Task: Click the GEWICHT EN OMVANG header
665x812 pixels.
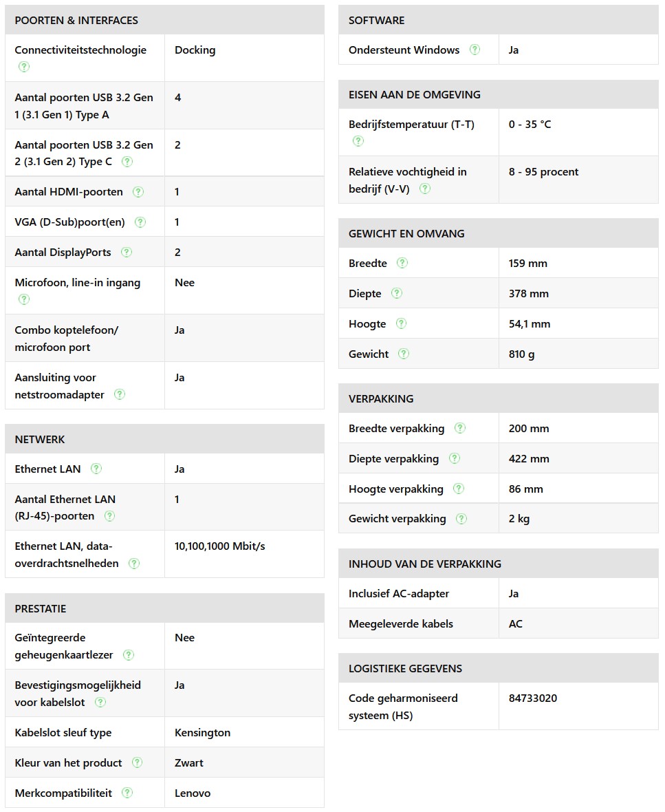Action: (406, 233)
